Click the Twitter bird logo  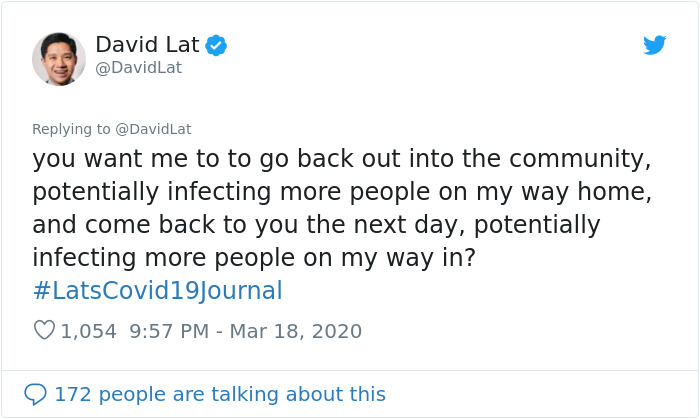[654, 45]
